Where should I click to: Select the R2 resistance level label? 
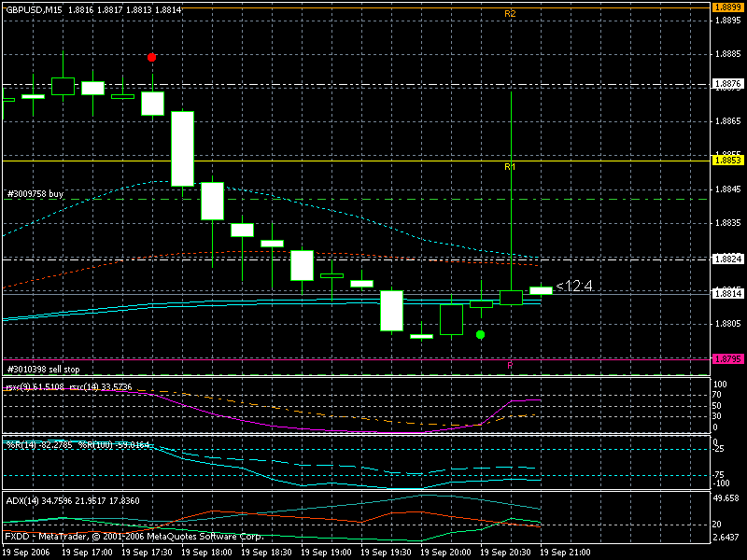point(510,14)
